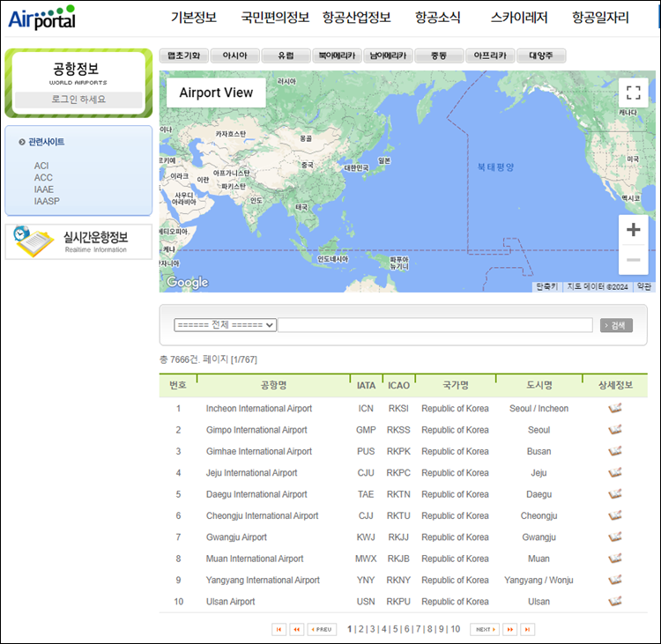The width and height of the screenshot is (661, 644).
Task: Open the 스카이레저 menu
Action: 519,18
